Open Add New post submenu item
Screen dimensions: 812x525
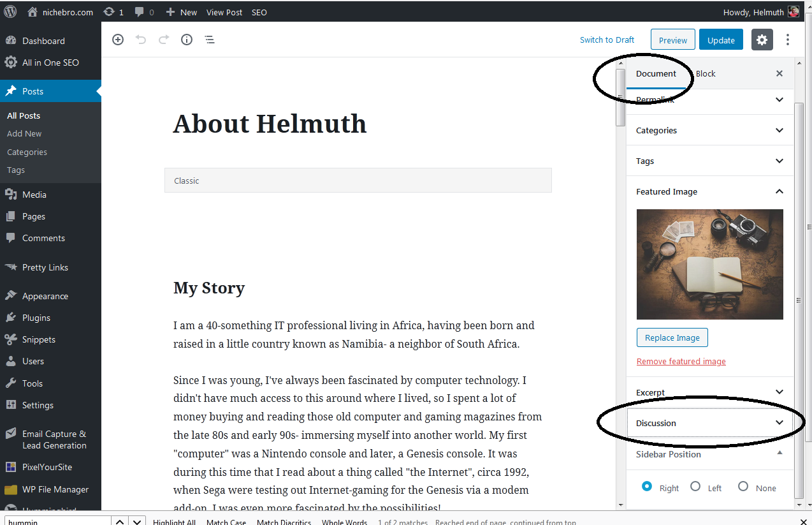click(x=24, y=133)
